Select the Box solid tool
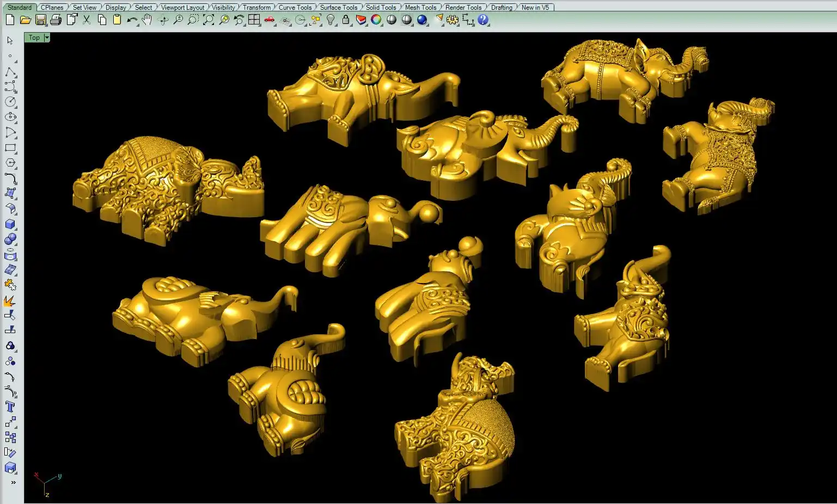Image resolution: width=837 pixels, height=504 pixels. [x=10, y=224]
